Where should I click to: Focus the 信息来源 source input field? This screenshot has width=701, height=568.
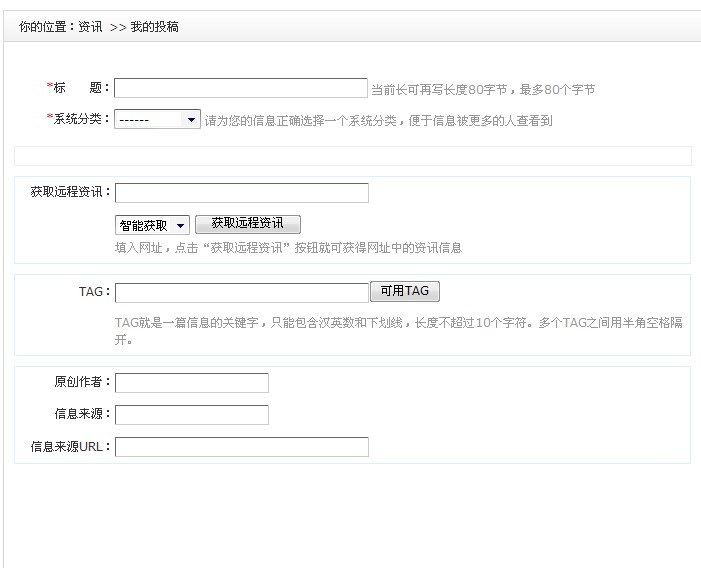click(192, 415)
